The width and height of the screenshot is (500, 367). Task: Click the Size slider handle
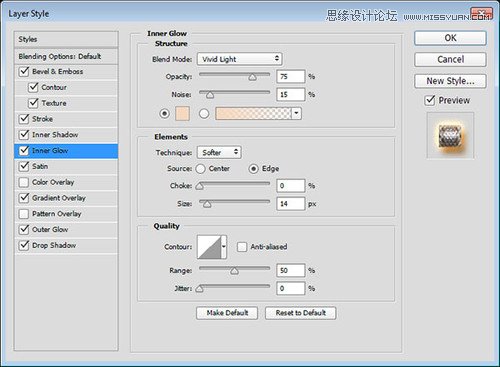pos(207,204)
